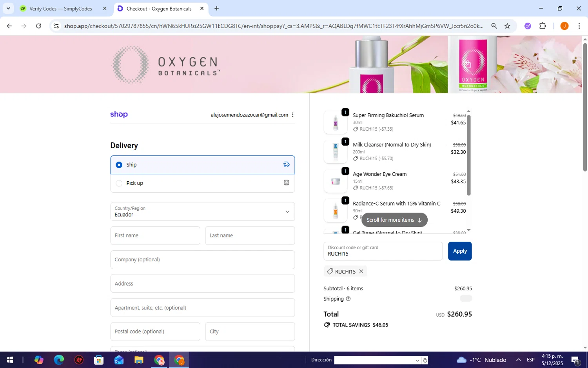Open the Chrome profile avatar
This screenshot has height=368, width=588.
pos(564,26)
